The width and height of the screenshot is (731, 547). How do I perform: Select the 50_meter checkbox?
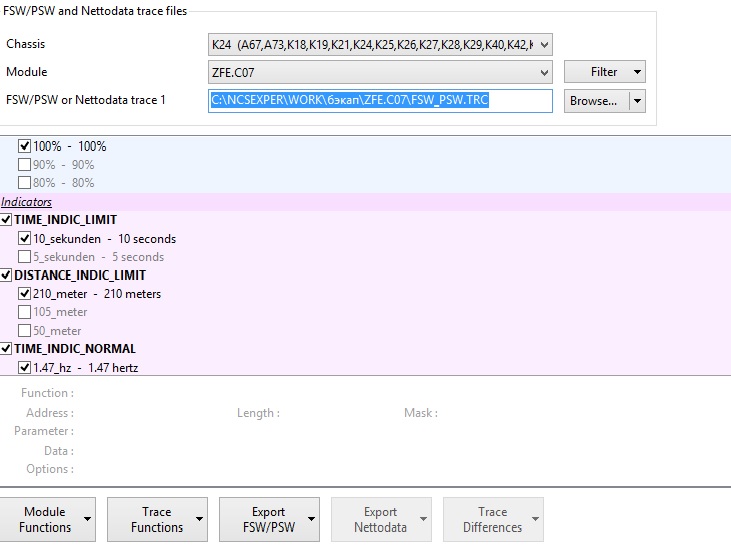point(25,331)
